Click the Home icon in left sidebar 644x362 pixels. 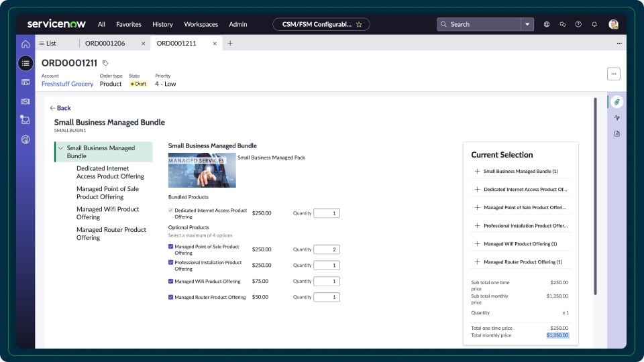click(x=25, y=44)
